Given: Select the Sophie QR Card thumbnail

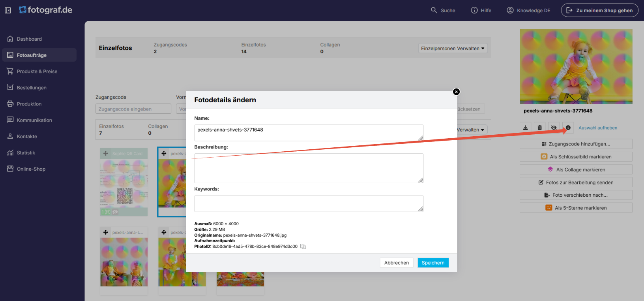Looking at the screenshot, I should (124, 188).
